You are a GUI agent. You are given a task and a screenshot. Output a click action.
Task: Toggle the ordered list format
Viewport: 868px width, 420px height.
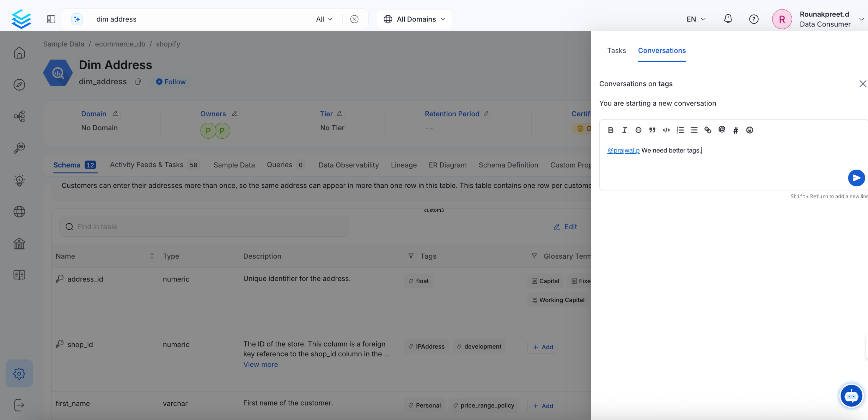click(x=680, y=130)
